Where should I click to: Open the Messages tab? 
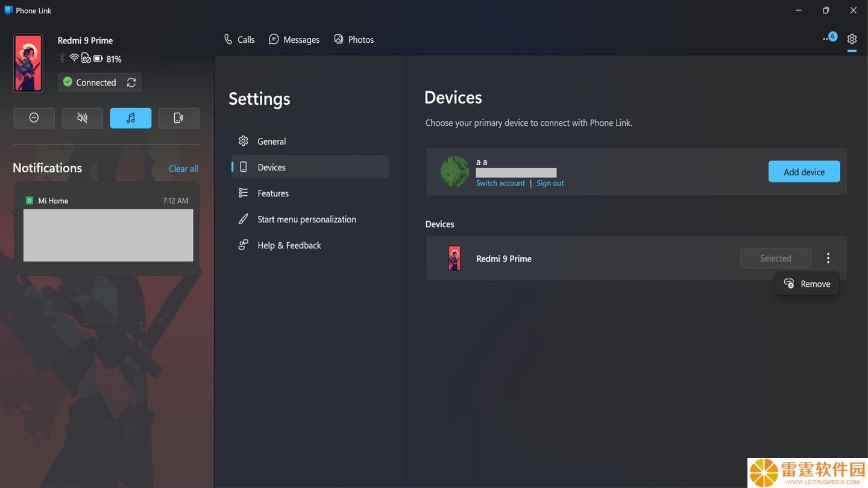294,40
